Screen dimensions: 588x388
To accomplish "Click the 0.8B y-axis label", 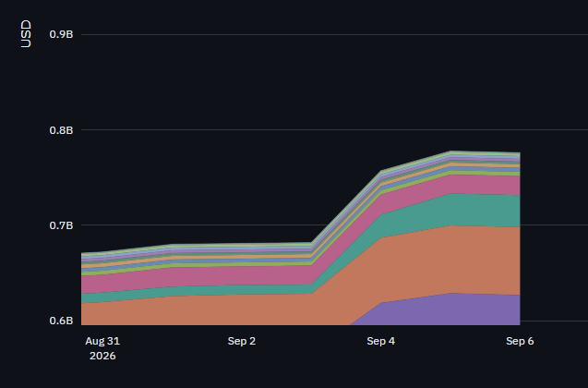I will 61,130.
